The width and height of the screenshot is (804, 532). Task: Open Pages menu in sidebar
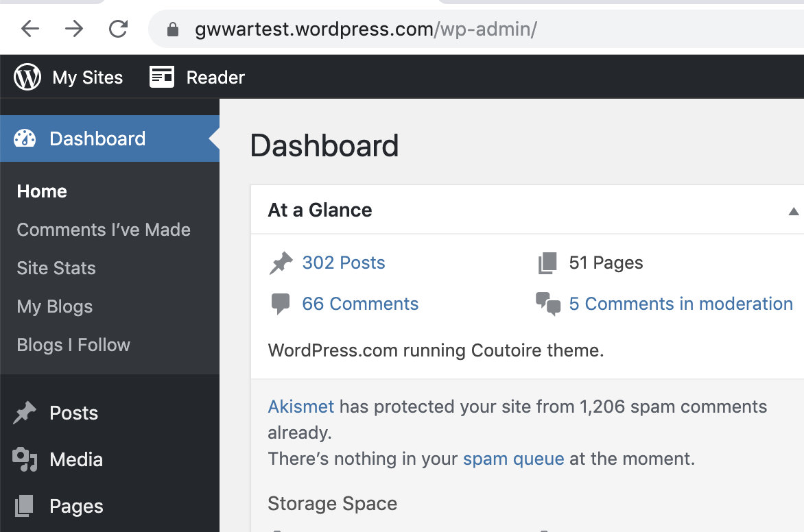(x=76, y=507)
